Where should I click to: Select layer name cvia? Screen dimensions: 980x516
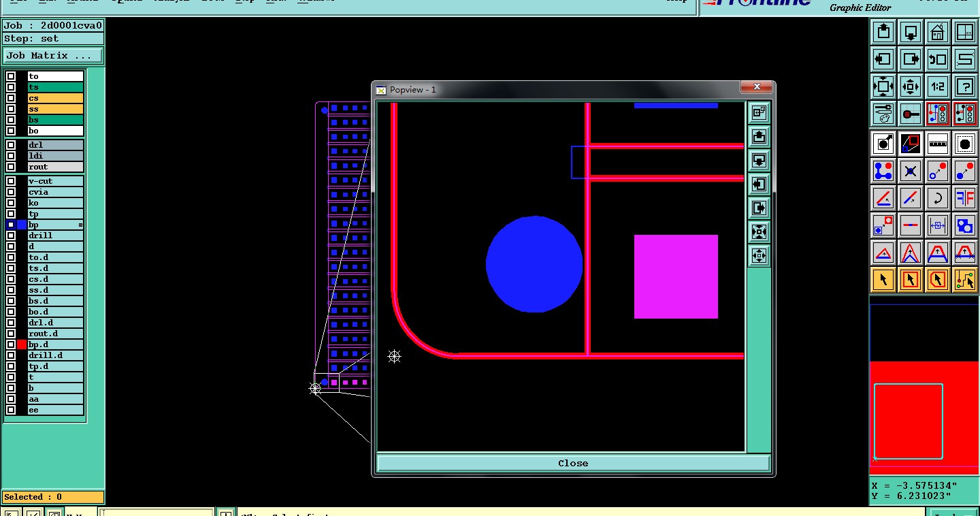56,192
